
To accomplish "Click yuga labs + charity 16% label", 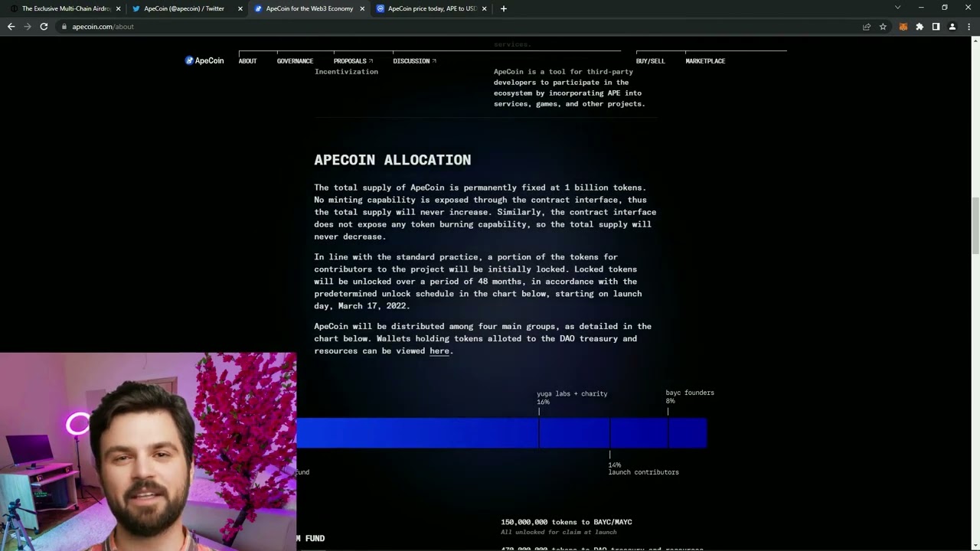I will (572, 397).
